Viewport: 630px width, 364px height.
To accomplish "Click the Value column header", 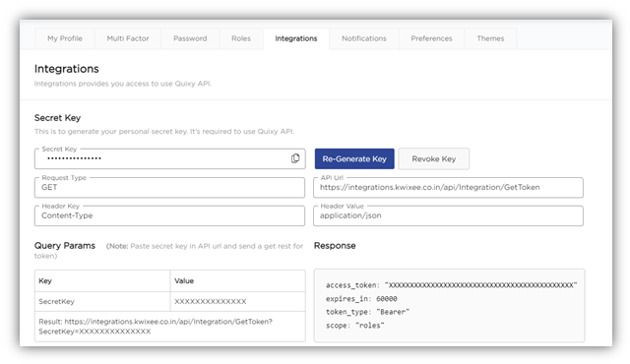I will pyautogui.click(x=238, y=281).
